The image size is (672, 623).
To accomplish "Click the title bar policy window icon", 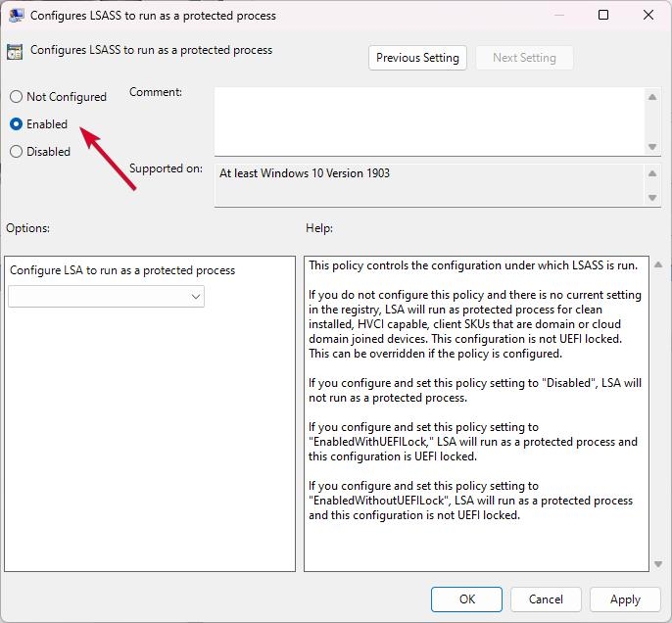I will click(x=17, y=16).
